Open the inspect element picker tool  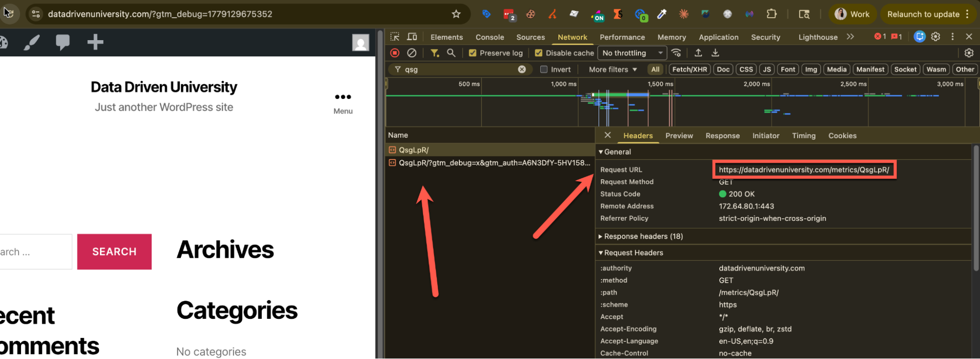(x=395, y=37)
